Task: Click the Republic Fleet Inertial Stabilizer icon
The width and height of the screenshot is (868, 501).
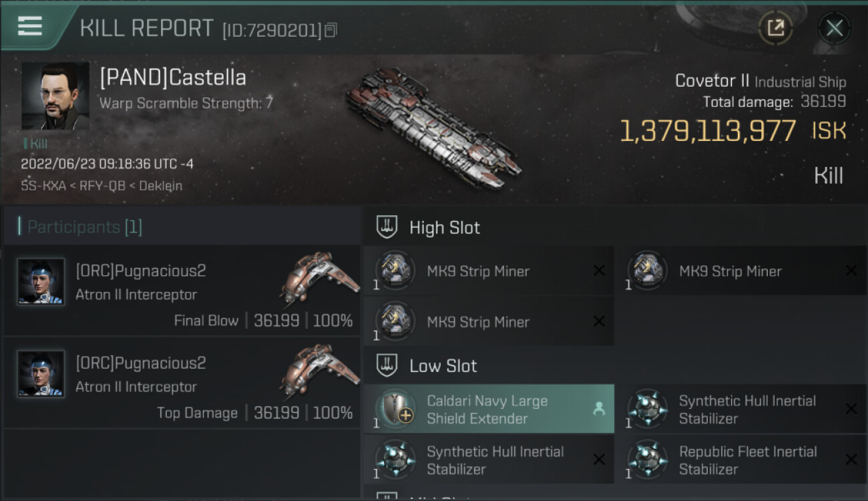Action: [647, 460]
